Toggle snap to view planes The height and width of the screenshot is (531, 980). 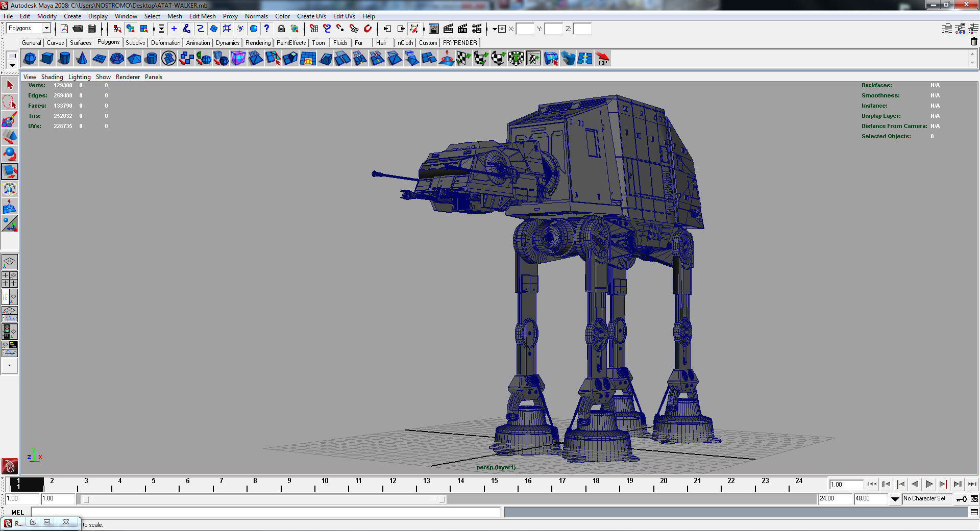coord(354,29)
